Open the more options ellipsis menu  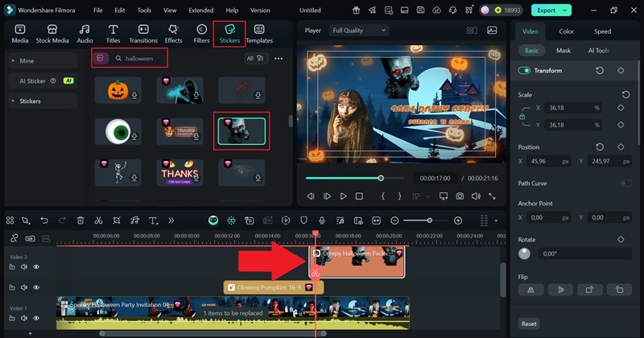click(x=279, y=58)
